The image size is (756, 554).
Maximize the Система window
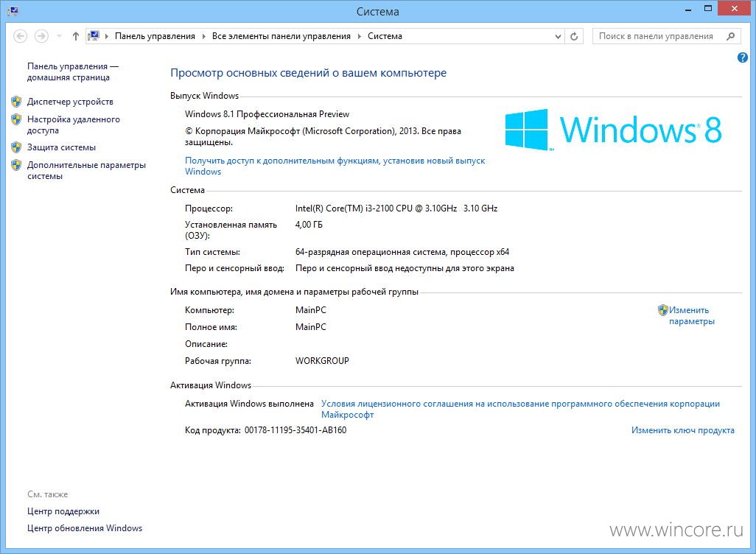pos(708,9)
